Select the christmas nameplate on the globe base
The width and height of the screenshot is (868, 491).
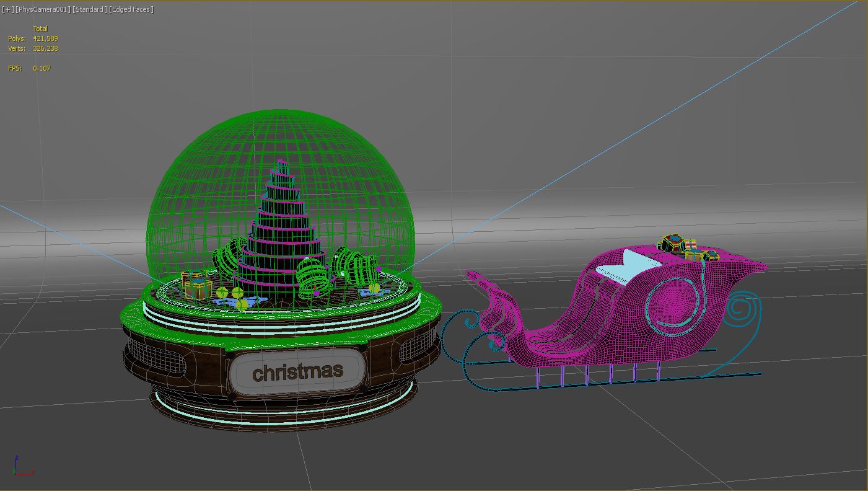pos(296,372)
